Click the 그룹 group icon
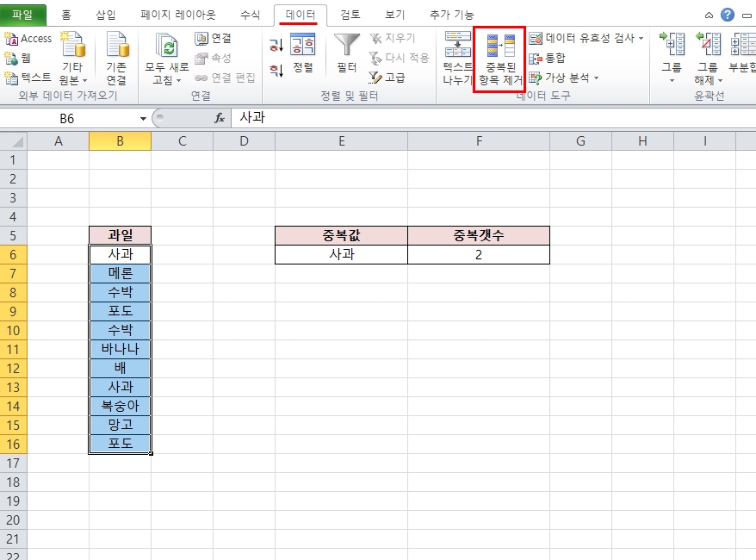 pyautogui.click(x=671, y=44)
